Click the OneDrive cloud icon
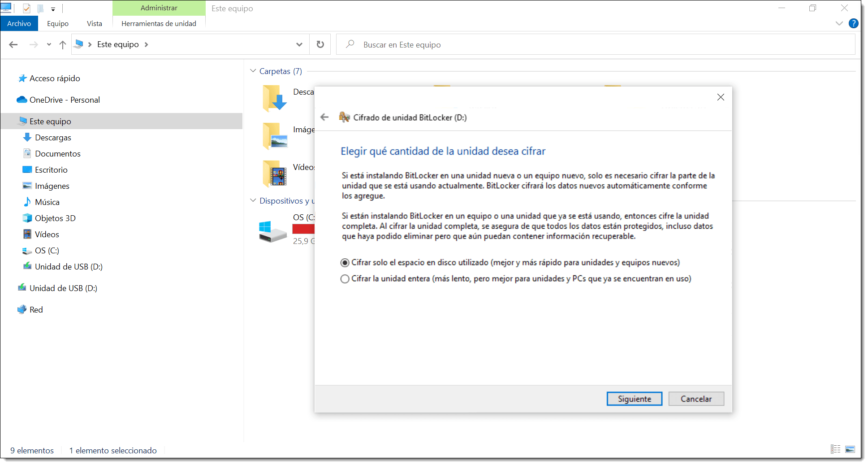Screen dimensions: 868x465 [22, 100]
